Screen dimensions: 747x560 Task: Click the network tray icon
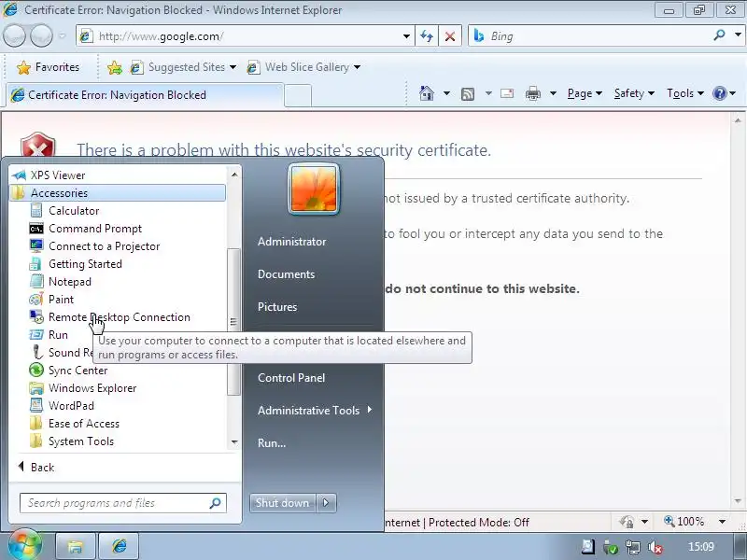tap(633, 548)
